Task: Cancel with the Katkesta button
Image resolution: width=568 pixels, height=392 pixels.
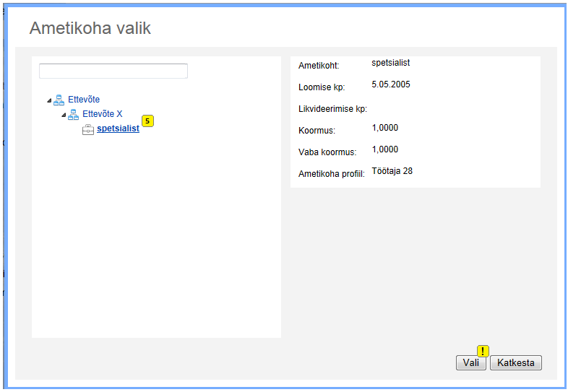Action: click(515, 363)
